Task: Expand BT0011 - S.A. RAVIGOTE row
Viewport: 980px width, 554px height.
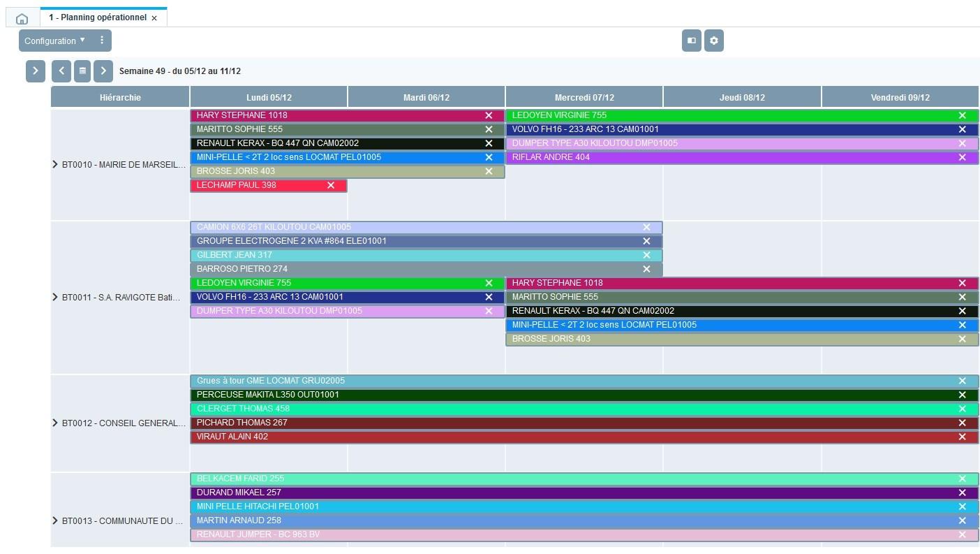Action: tap(55, 297)
